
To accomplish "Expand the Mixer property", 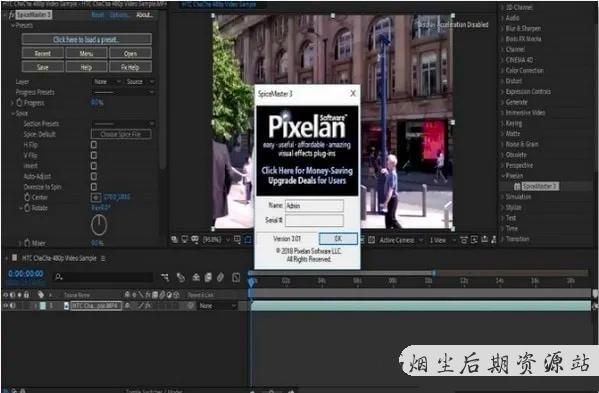I will point(20,243).
